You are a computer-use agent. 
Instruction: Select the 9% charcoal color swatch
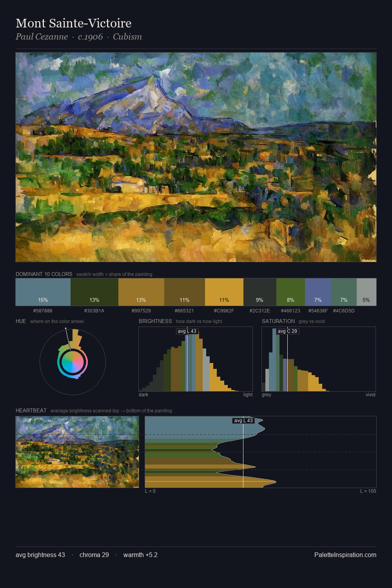(260, 292)
